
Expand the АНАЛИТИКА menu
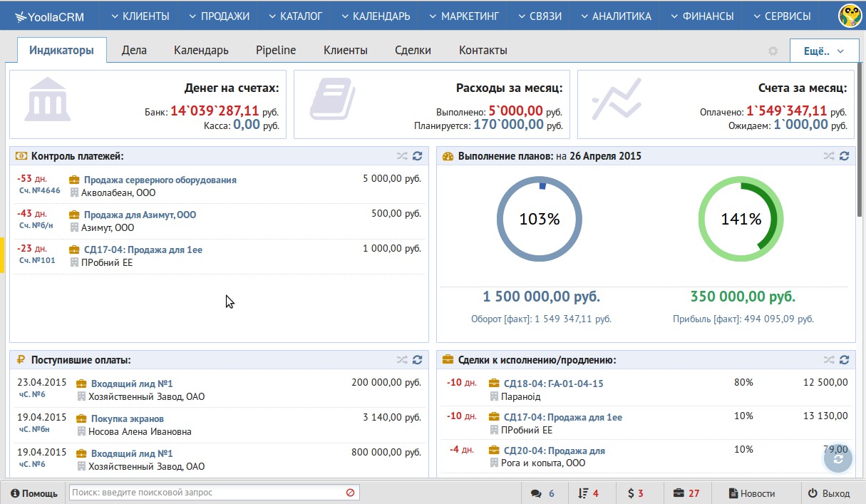(x=617, y=16)
